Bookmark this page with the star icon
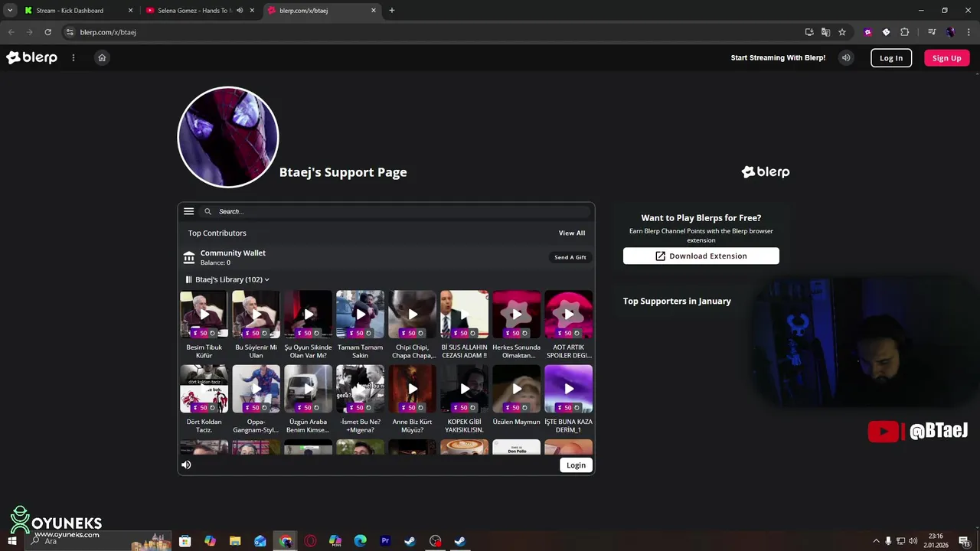Image resolution: width=980 pixels, height=551 pixels. [842, 32]
